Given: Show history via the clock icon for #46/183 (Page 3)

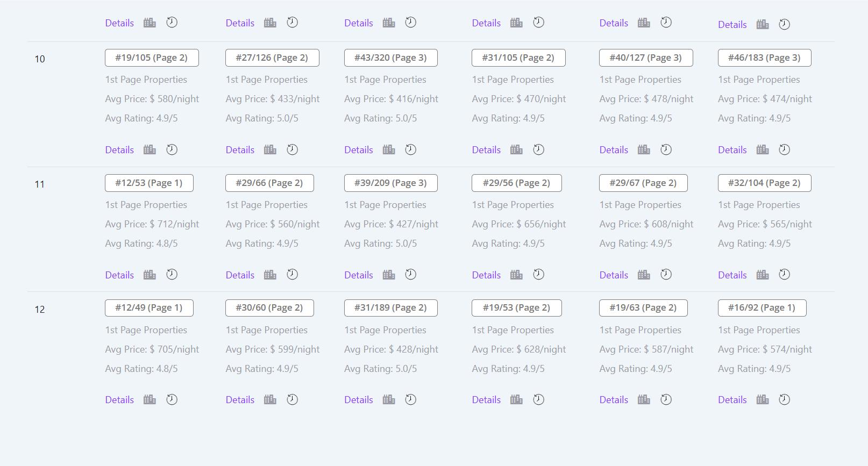Looking at the screenshot, I should coord(785,149).
